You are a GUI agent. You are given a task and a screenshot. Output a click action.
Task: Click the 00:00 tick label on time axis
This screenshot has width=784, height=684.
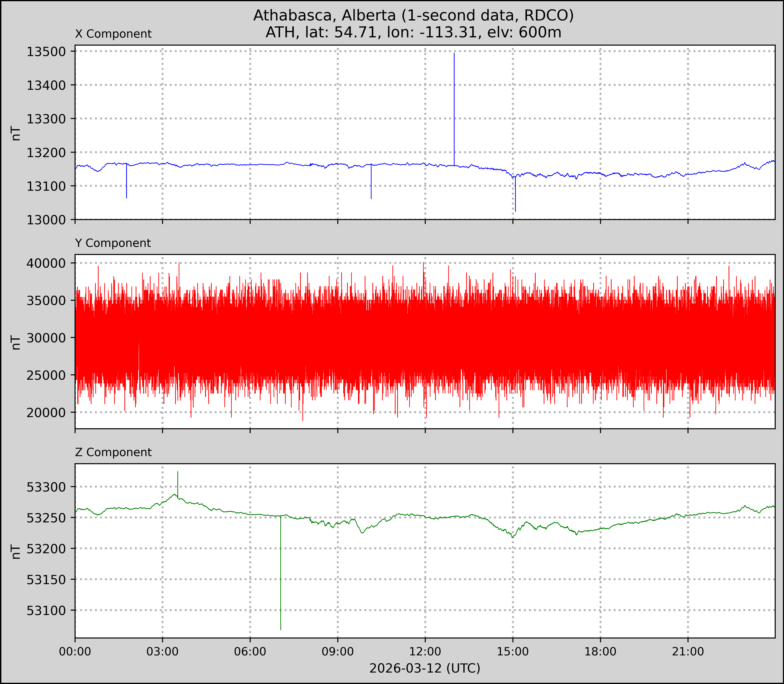click(75, 652)
